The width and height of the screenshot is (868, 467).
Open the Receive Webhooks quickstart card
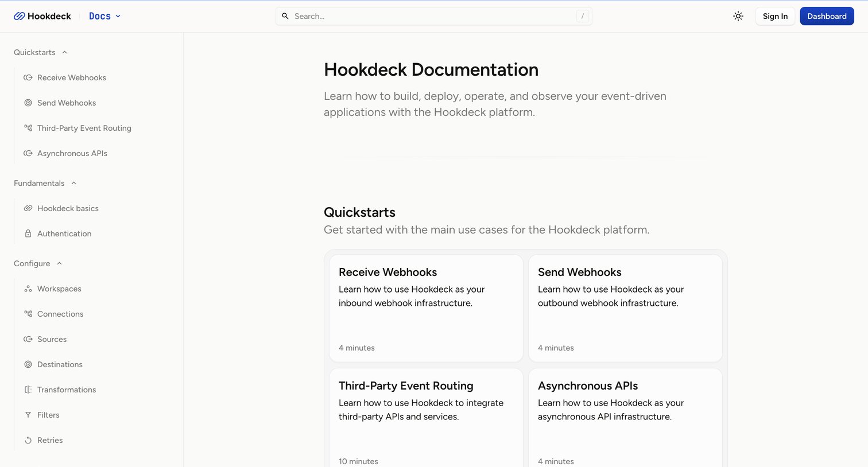[x=426, y=308]
